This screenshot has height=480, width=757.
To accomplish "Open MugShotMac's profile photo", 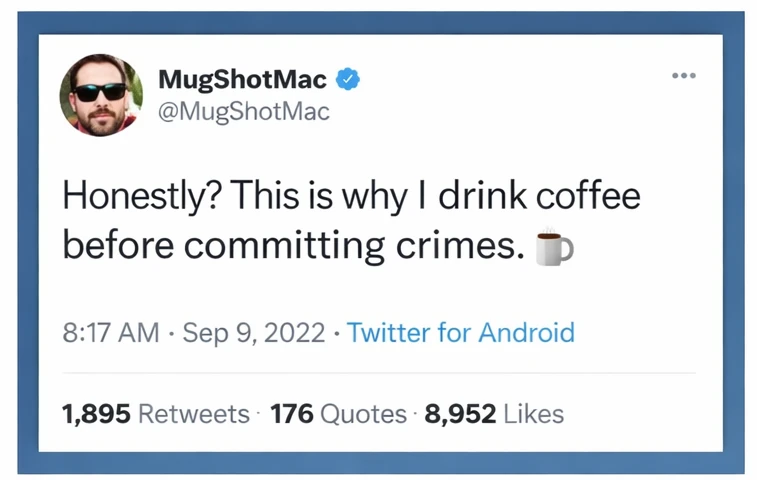I will (x=100, y=95).
